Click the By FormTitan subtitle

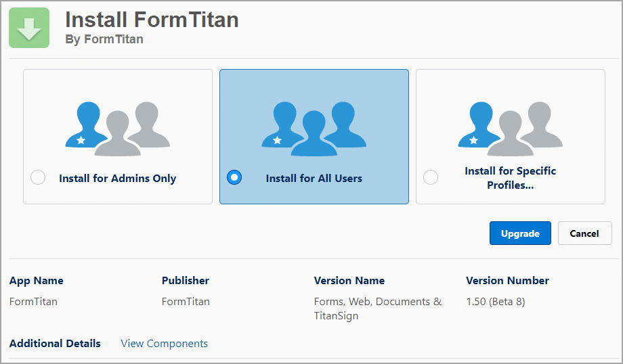coord(104,39)
